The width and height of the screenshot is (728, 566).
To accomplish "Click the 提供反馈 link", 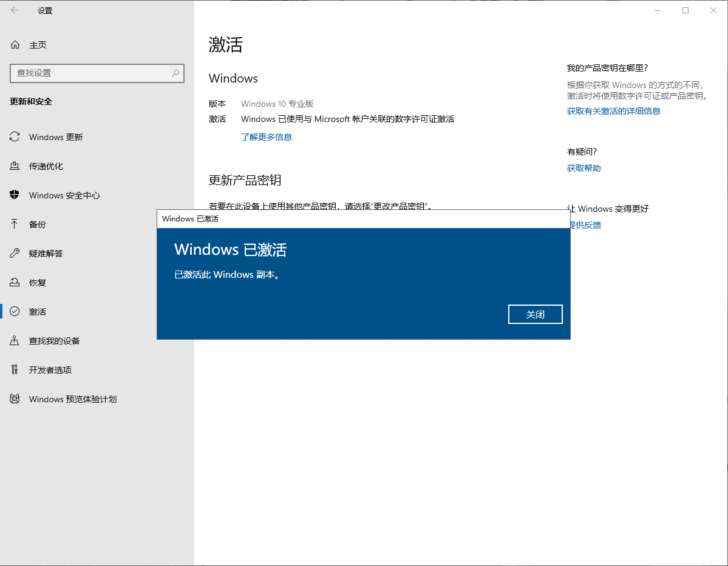I will click(x=585, y=225).
